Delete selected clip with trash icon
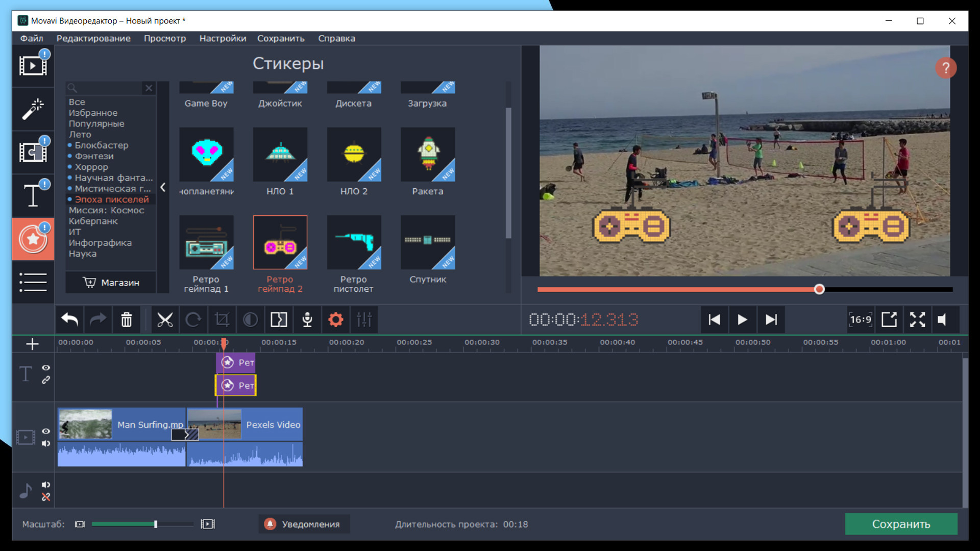980x551 pixels. coord(126,320)
